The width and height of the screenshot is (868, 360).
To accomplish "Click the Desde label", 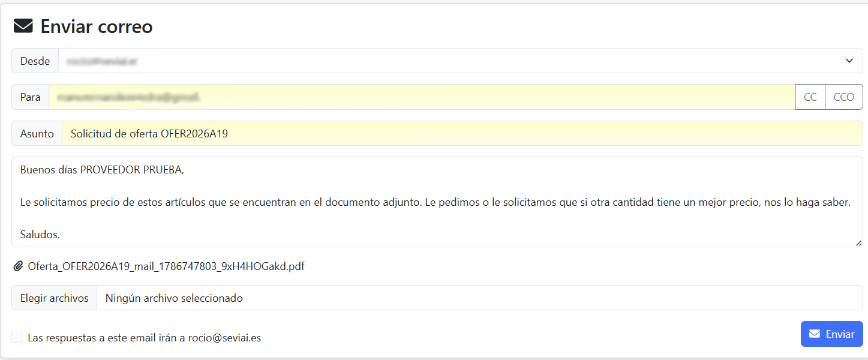I will coord(35,61).
